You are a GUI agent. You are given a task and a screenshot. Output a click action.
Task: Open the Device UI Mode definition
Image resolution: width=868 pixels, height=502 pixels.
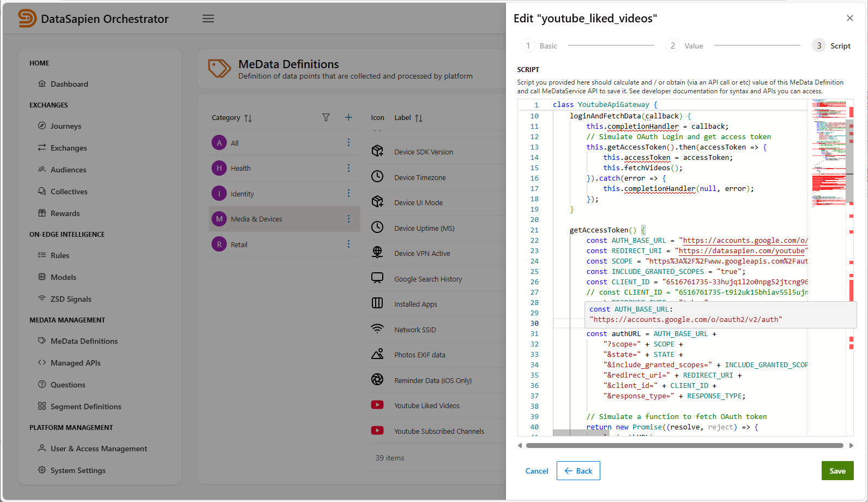click(x=418, y=202)
